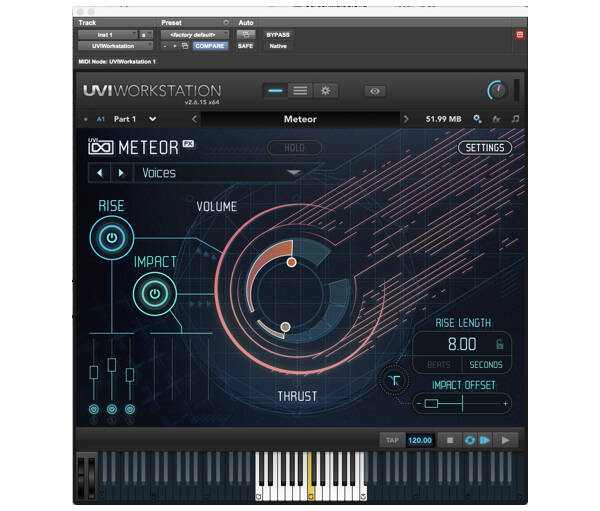Click the 120.00 tempo field

(x=420, y=440)
